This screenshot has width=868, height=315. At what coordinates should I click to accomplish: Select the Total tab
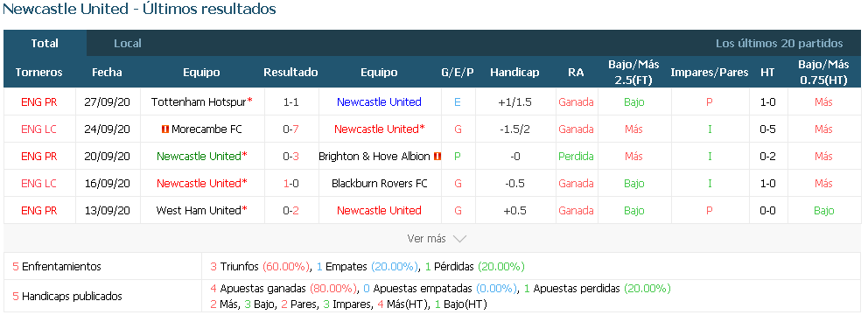point(45,43)
